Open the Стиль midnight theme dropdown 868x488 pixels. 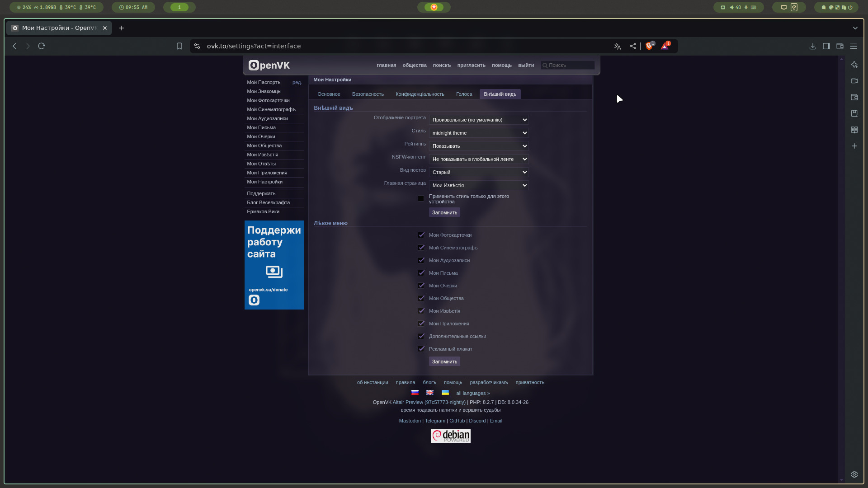tap(479, 133)
